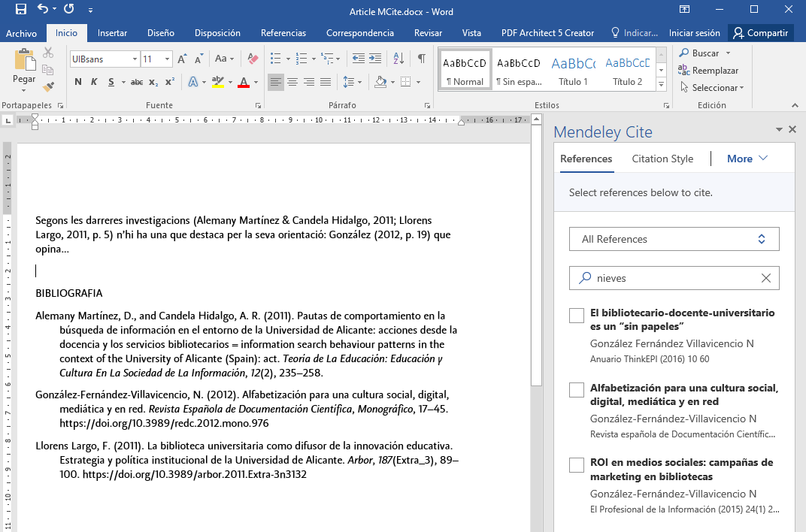Image resolution: width=806 pixels, height=532 pixels.
Task: Apply paragraph shading fill color
Action: coord(381,82)
